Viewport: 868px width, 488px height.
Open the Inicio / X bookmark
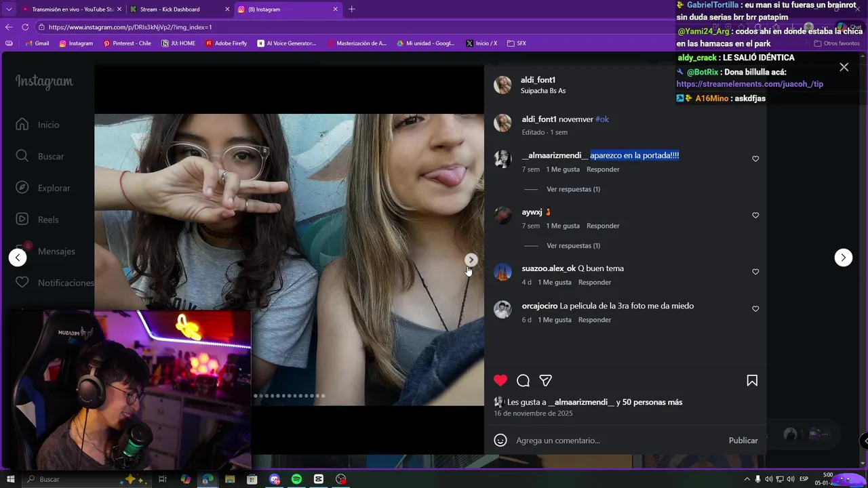[x=481, y=43]
